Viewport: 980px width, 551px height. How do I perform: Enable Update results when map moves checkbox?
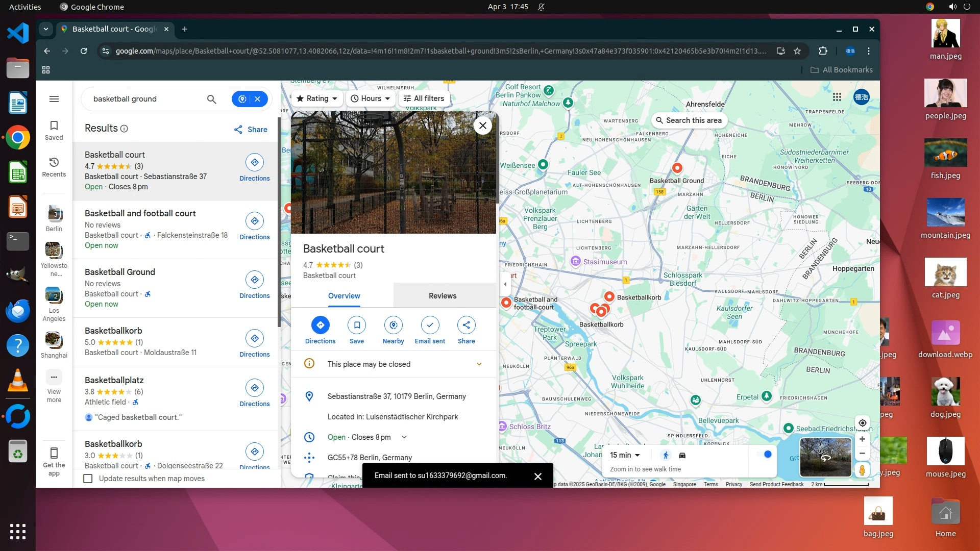[88, 479]
